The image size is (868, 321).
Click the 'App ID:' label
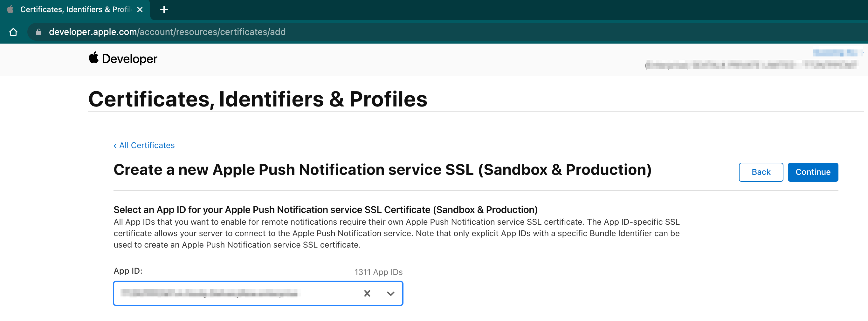click(x=128, y=271)
